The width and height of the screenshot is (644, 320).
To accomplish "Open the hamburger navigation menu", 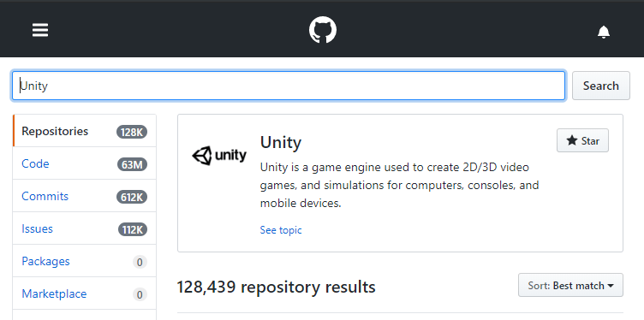I will tap(40, 30).
